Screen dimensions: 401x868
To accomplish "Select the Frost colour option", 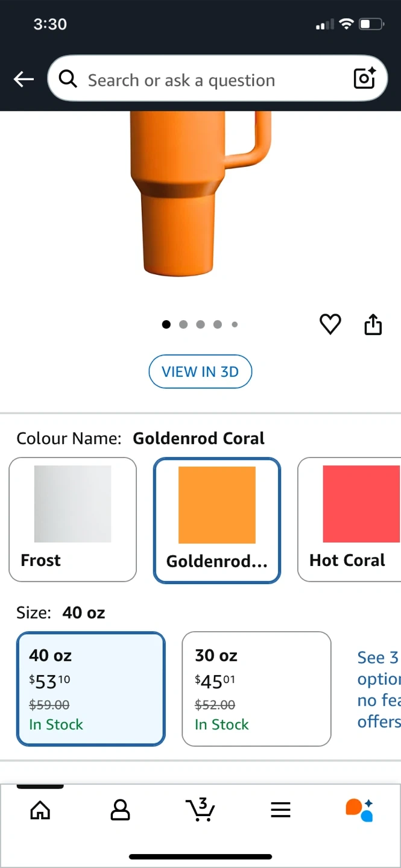I will pyautogui.click(x=73, y=520).
